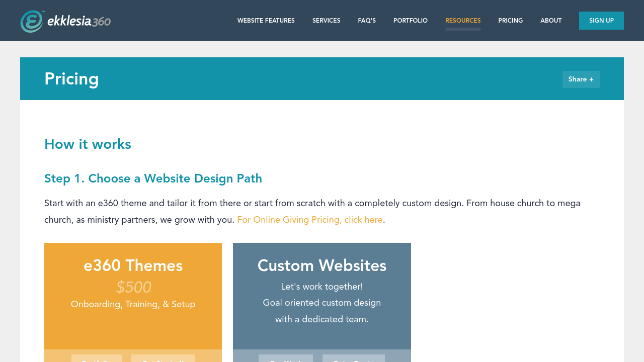The width and height of the screenshot is (644, 362).
Task: Click the e360 Themes card title
Action: [x=133, y=265]
